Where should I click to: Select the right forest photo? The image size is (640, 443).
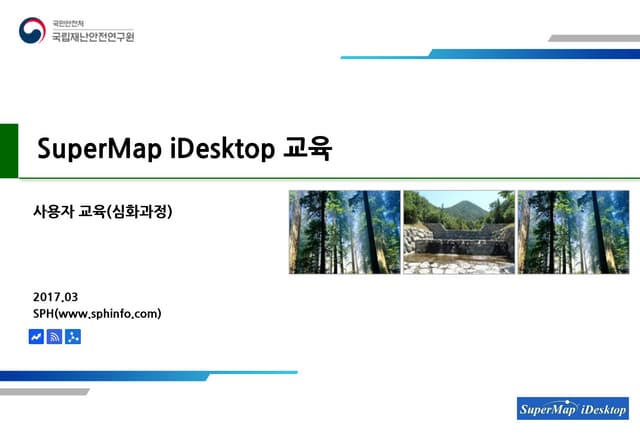pos(572,231)
